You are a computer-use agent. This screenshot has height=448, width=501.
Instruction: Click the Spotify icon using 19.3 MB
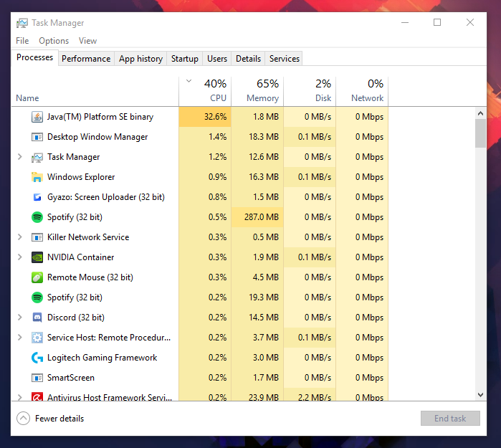tap(37, 297)
